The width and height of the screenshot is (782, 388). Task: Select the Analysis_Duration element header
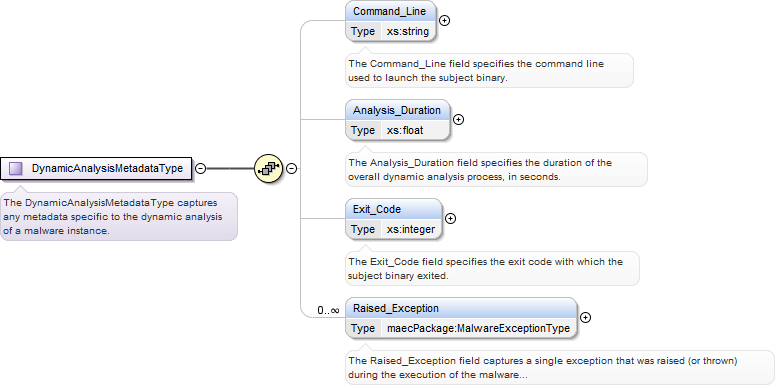click(x=397, y=110)
